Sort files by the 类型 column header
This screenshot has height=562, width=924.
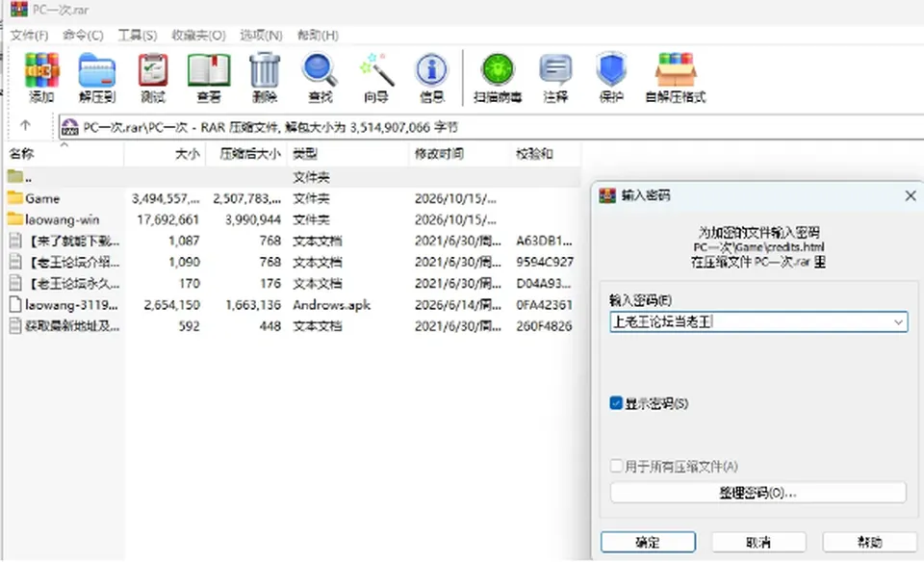pyautogui.click(x=347, y=154)
